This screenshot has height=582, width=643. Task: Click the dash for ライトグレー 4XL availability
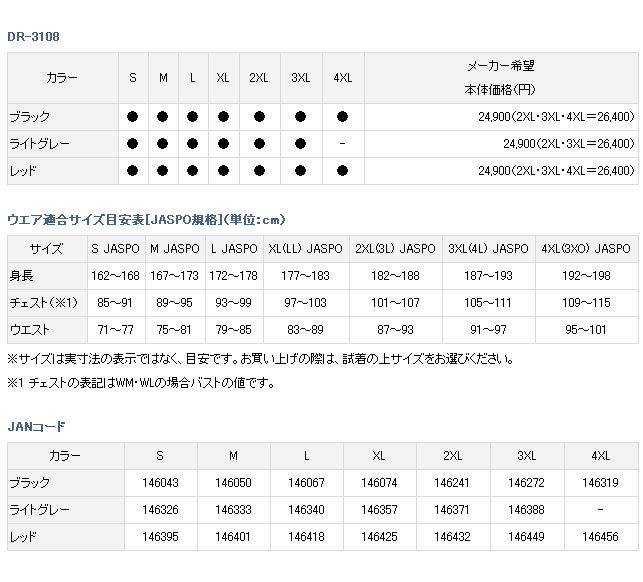coord(342,144)
